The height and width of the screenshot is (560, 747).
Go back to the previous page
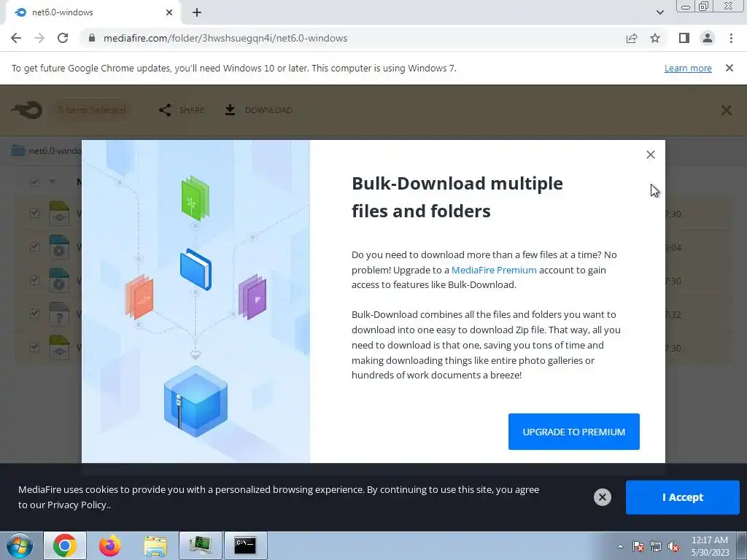16,38
